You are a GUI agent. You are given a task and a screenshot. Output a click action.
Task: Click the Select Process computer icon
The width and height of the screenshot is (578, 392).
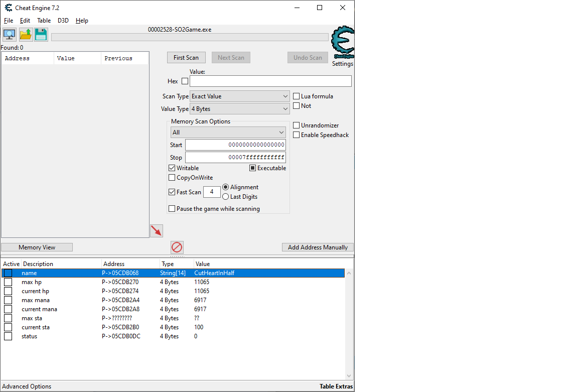pyautogui.click(x=10, y=35)
